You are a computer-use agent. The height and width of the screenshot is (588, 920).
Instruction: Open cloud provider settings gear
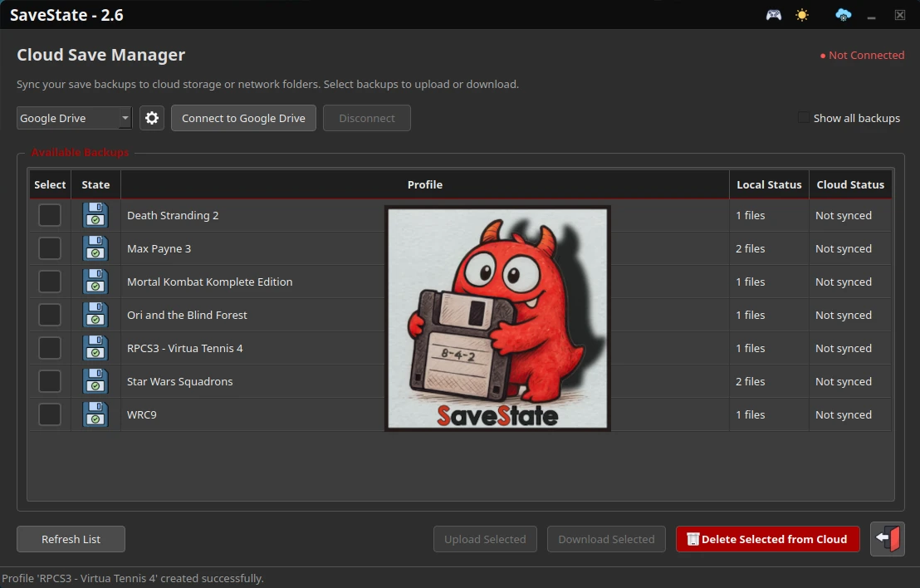pos(152,118)
